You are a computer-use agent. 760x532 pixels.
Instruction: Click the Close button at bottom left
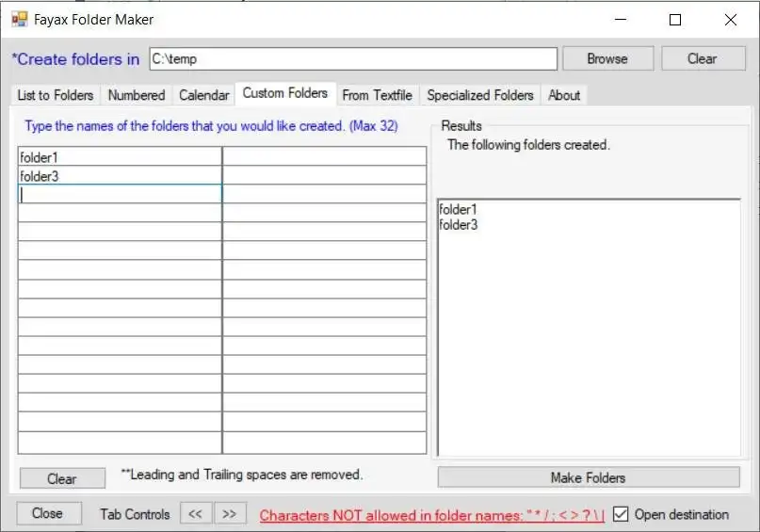(x=47, y=513)
